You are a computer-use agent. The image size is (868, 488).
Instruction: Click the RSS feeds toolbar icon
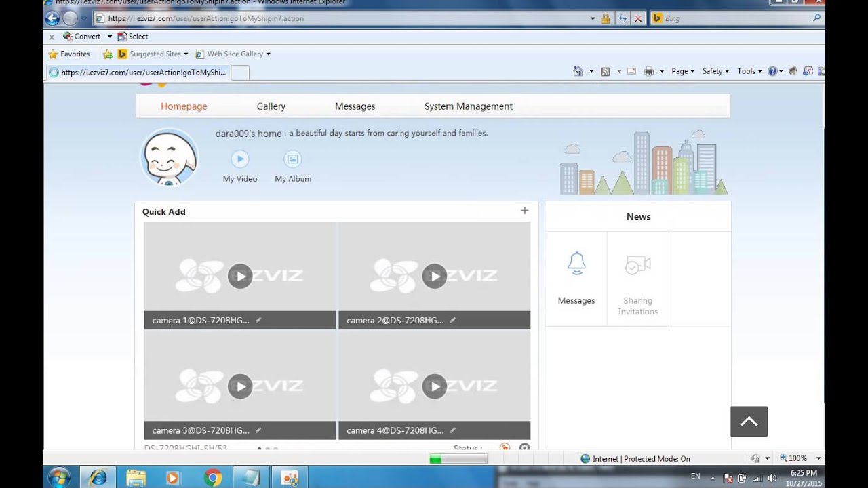pyautogui.click(x=606, y=71)
